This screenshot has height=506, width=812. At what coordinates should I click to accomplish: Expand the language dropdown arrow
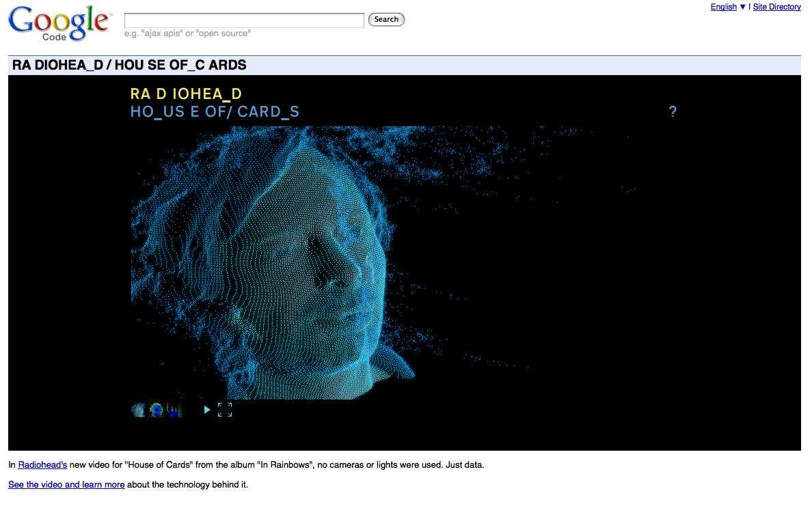[742, 7]
